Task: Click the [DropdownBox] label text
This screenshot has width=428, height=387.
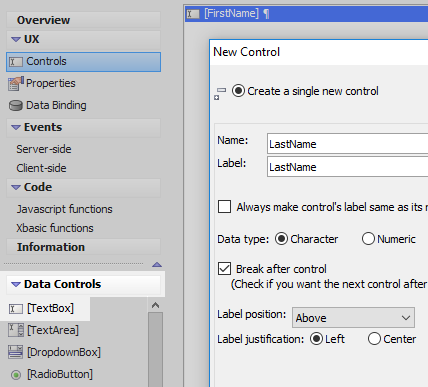Action: tap(64, 352)
